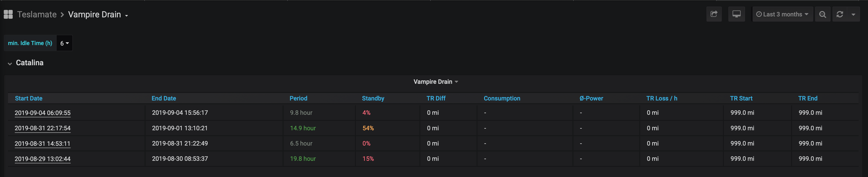Sort by the Consumption column header
868x177 pixels.
click(502, 98)
